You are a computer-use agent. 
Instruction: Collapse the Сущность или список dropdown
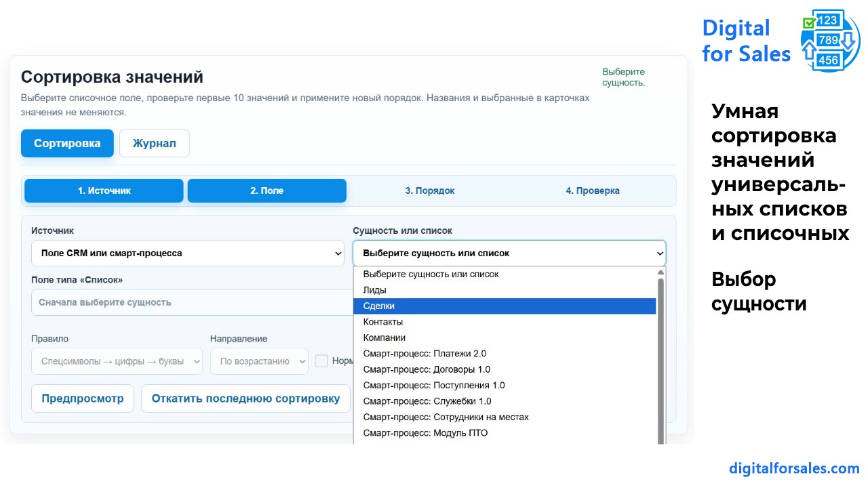(509, 253)
